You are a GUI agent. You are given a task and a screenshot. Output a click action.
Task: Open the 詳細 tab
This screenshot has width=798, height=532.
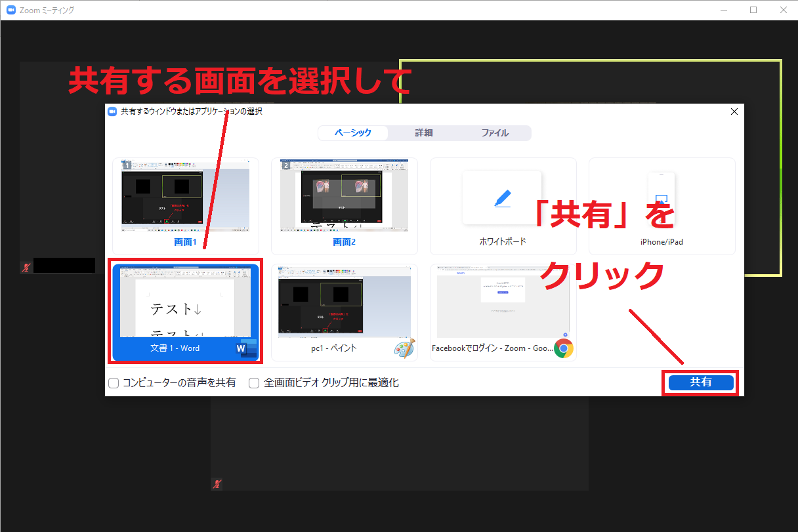(424, 133)
